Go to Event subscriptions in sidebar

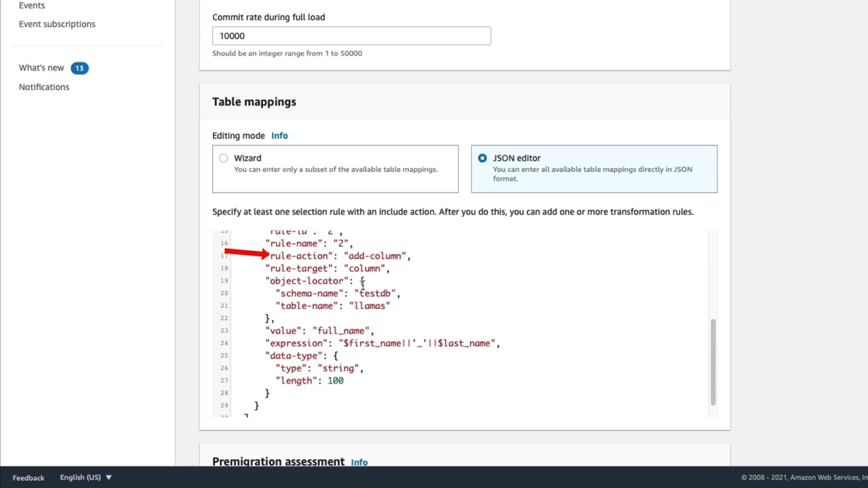point(57,24)
